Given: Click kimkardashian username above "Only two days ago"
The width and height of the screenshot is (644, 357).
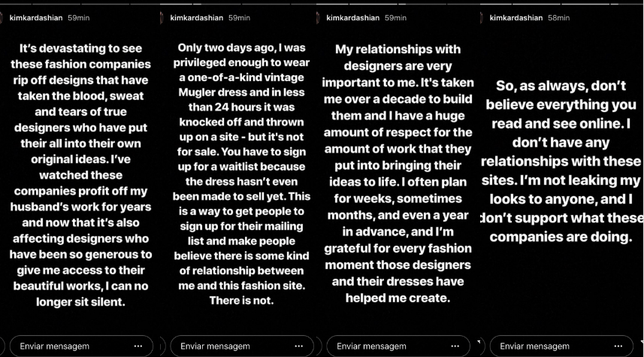Looking at the screenshot, I should pyautogui.click(x=197, y=18).
